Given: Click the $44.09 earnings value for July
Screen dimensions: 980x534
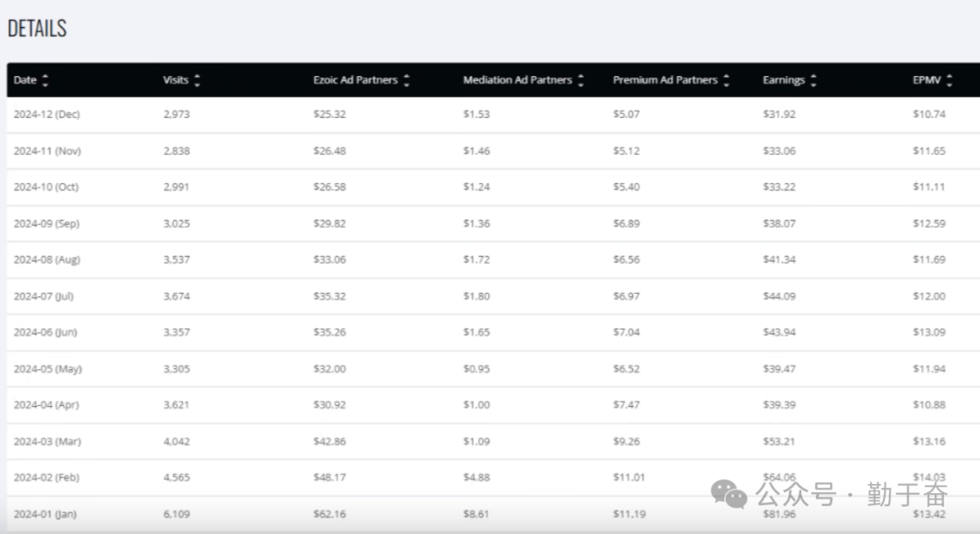Looking at the screenshot, I should [x=780, y=296].
